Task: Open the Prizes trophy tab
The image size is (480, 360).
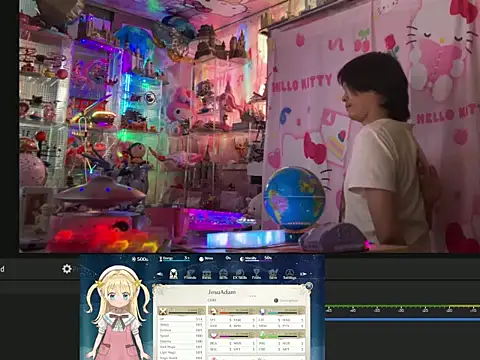Action: 256,274
